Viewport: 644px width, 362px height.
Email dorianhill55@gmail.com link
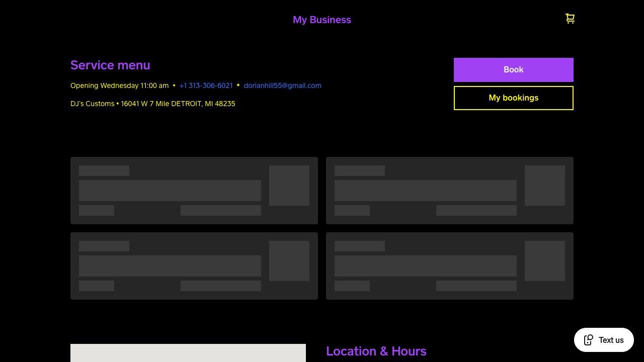pyautogui.click(x=282, y=86)
